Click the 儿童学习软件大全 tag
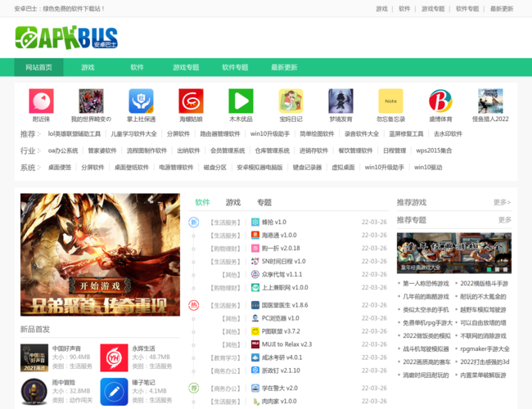The image size is (532, 409). (133, 133)
